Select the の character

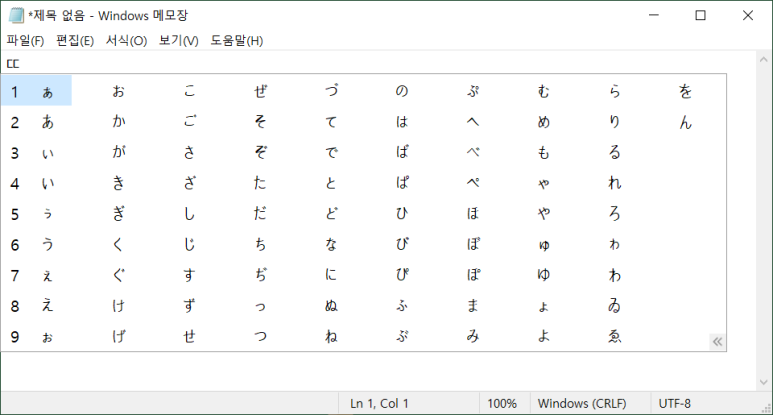402,91
